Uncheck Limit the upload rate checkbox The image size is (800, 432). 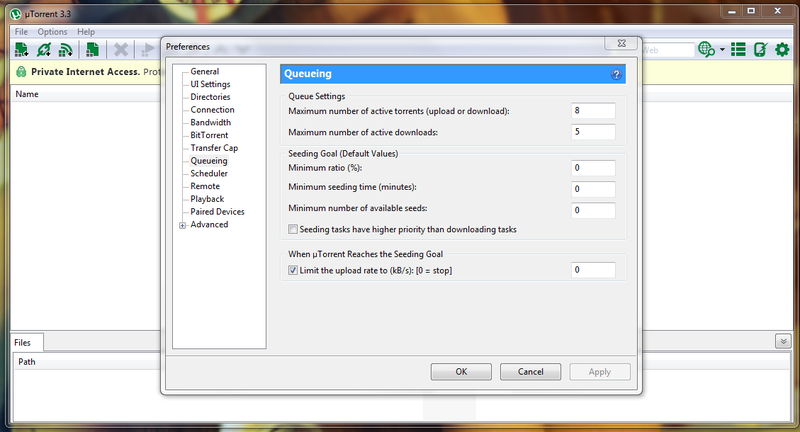[x=293, y=270]
